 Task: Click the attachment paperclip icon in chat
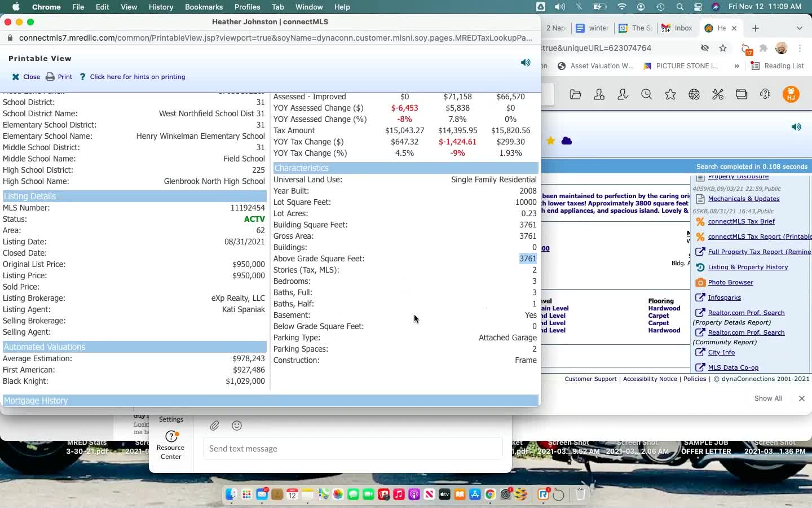tap(215, 426)
